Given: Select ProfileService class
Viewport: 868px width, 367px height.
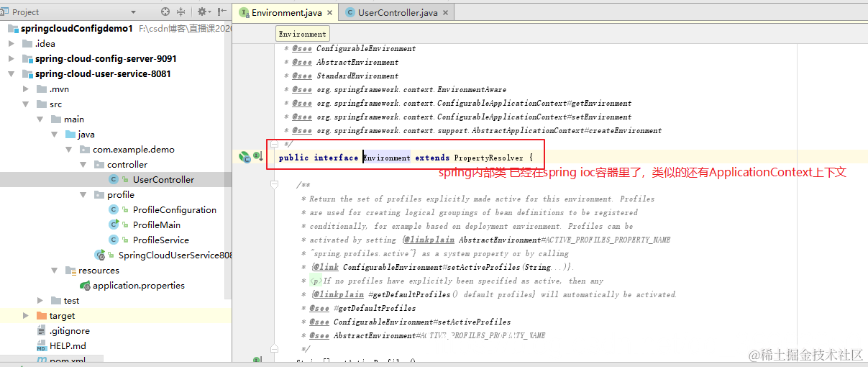Looking at the screenshot, I should [x=161, y=240].
